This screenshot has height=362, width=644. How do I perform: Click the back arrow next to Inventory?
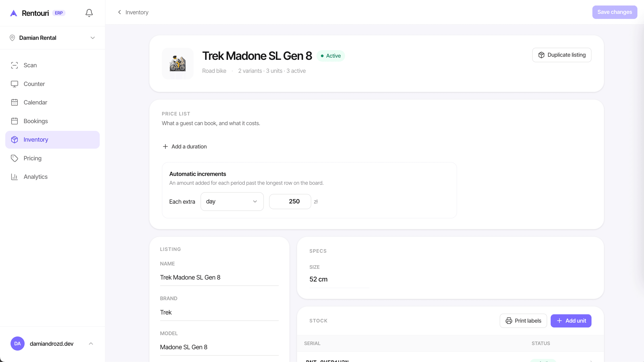(x=119, y=12)
